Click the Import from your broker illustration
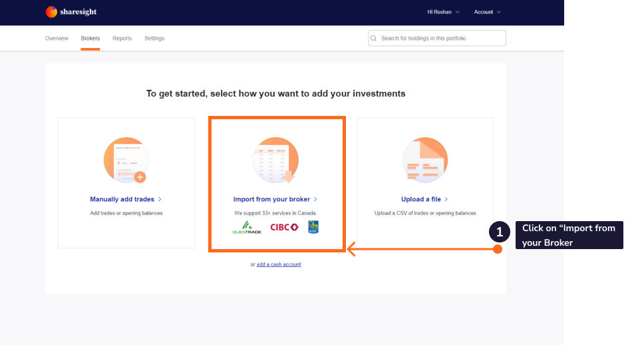Image resolution: width=644 pixels, height=349 pixels. pos(275,160)
